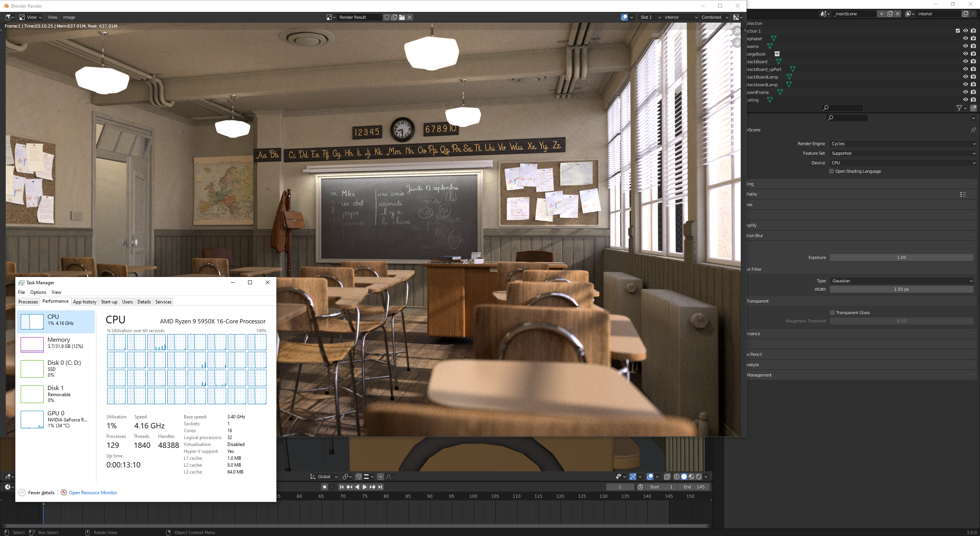
Task: Click the Open Resource Monitor link
Action: [x=93, y=493]
